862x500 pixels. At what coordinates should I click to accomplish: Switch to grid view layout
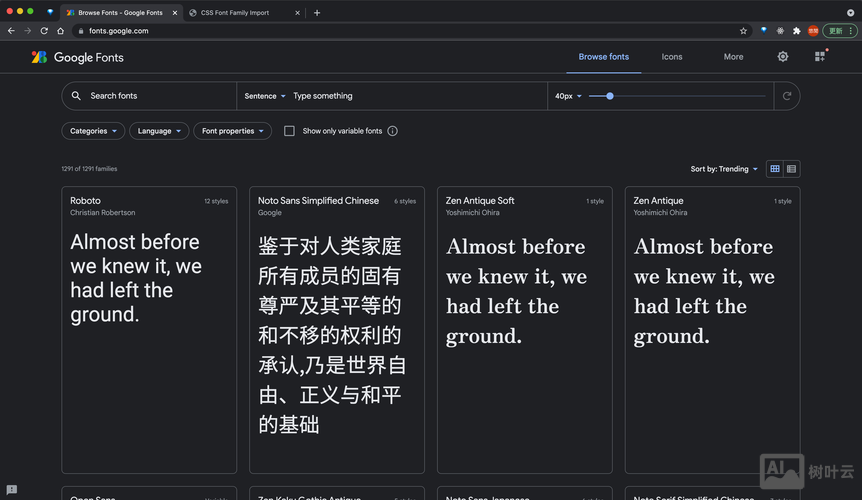tap(775, 169)
